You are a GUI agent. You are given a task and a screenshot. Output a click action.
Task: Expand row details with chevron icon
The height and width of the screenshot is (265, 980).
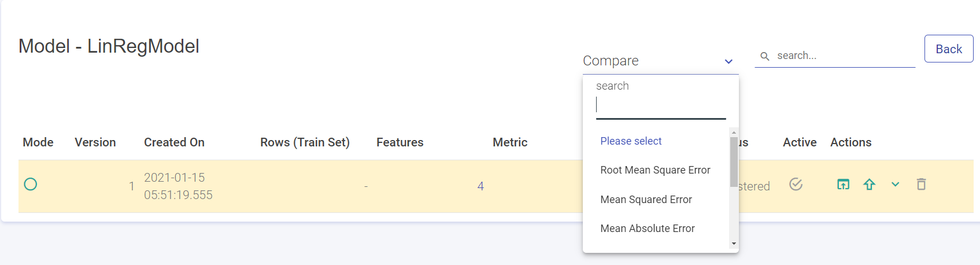pos(895,185)
